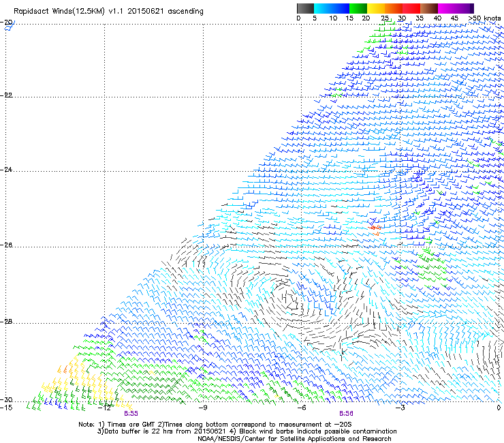Click the -15 longitude axis label
This screenshot has width=504, height=443.
click(x=6, y=408)
